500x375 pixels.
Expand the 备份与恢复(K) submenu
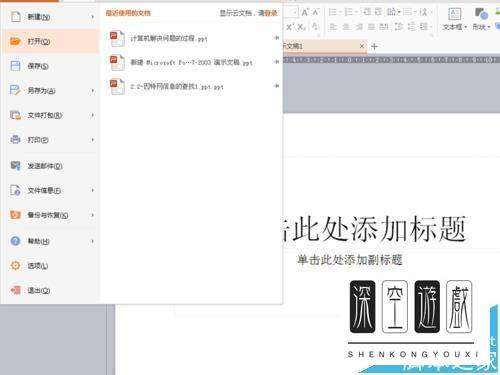point(92,215)
